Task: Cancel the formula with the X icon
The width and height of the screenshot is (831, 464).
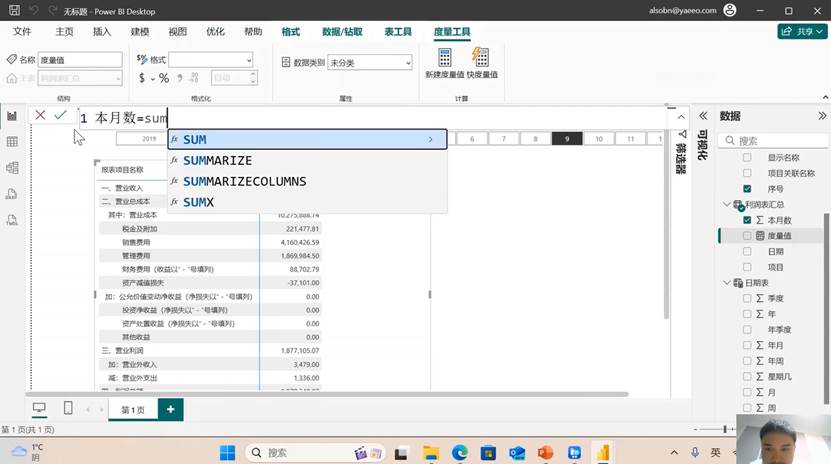Action: coord(40,115)
